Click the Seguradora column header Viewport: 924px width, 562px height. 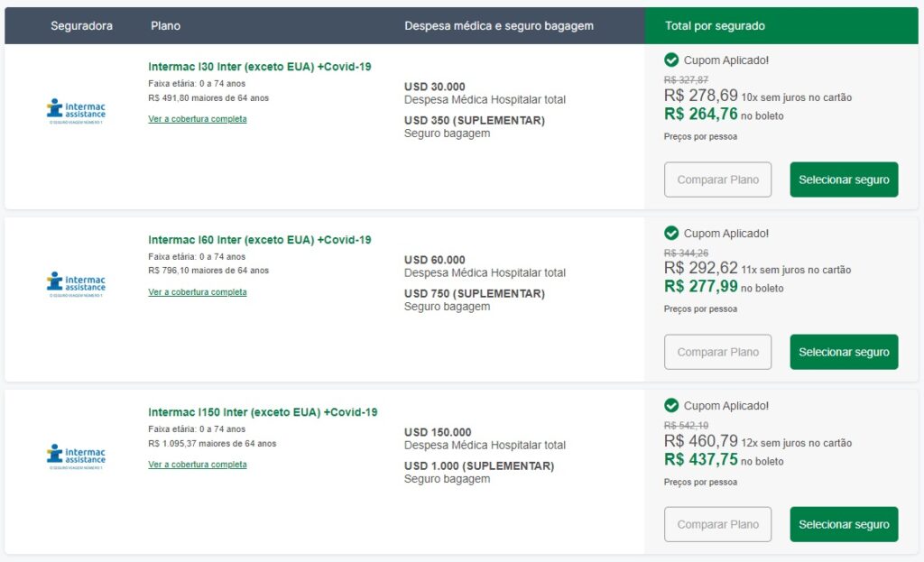tap(81, 26)
